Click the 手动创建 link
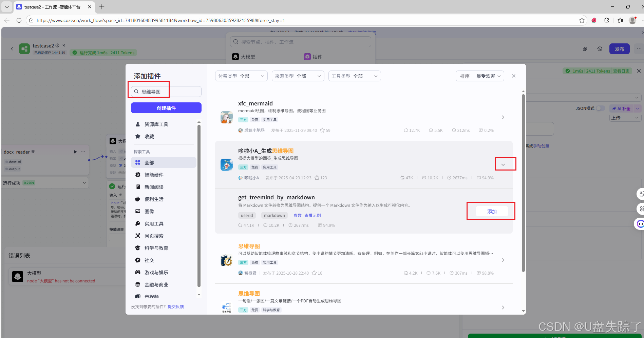This screenshot has width=644, height=338. 541,146
